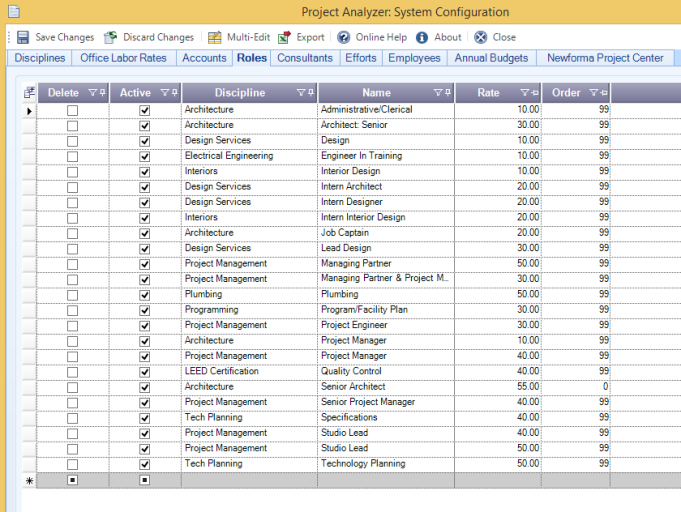Click the Multi-Edit toolbar icon

pyautogui.click(x=215, y=37)
